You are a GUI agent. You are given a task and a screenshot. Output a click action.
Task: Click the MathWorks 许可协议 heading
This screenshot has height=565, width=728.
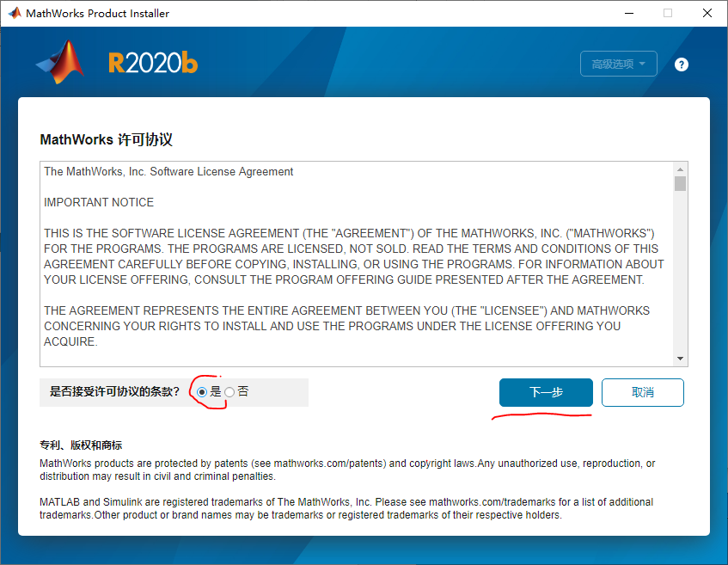tap(101, 139)
